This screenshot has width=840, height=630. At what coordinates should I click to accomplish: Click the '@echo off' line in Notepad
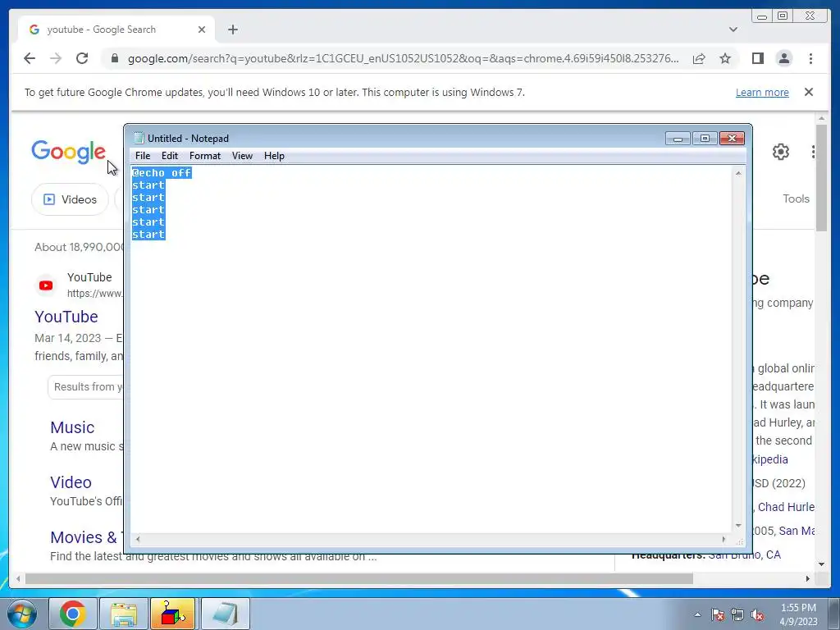coord(162,173)
